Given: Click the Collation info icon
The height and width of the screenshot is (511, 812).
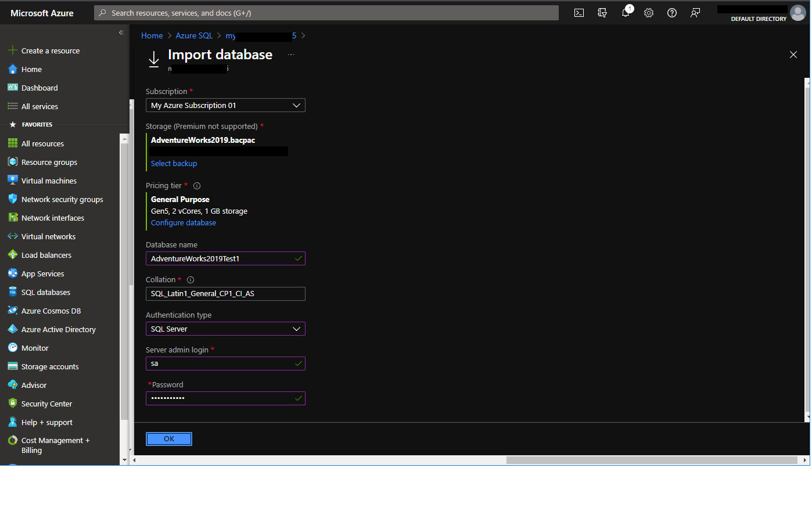Looking at the screenshot, I should 191,280.
